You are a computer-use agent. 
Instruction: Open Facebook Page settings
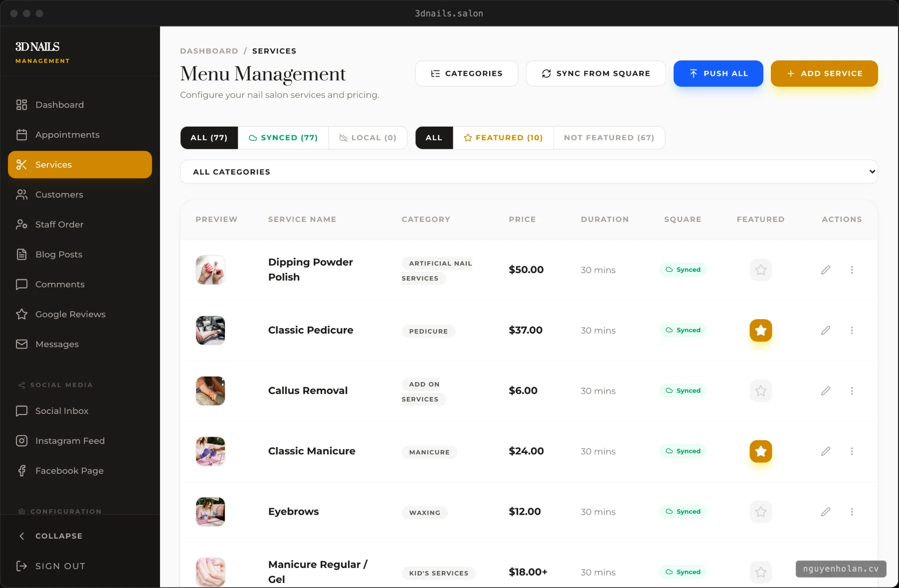80,471
